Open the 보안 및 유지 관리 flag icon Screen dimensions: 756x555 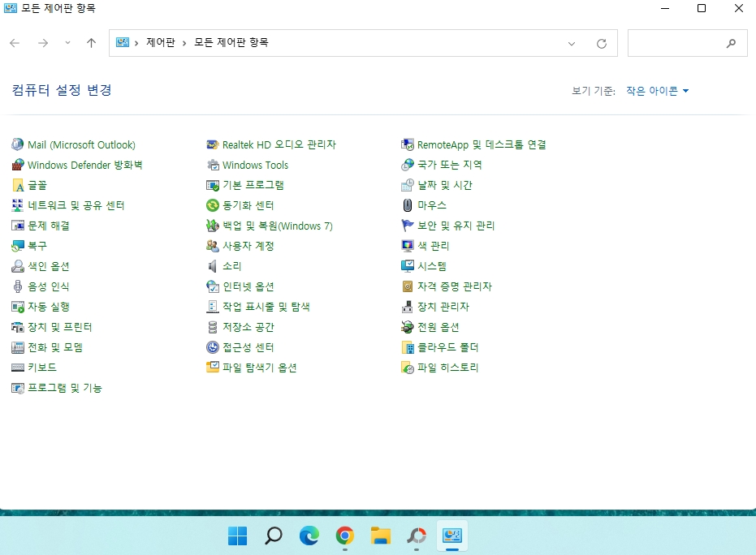[x=408, y=226]
